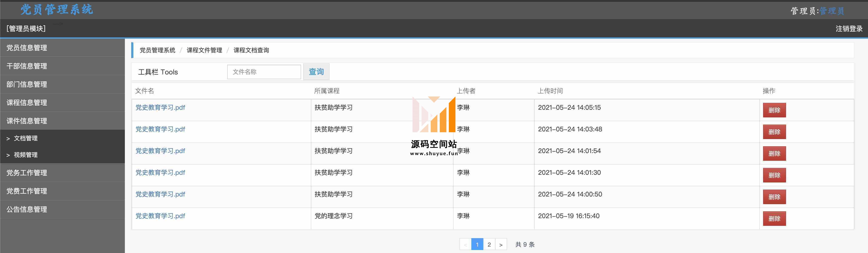The width and height of the screenshot is (868, 253).
Task: Click 注销登录 to log out
Action: (849, 29)
